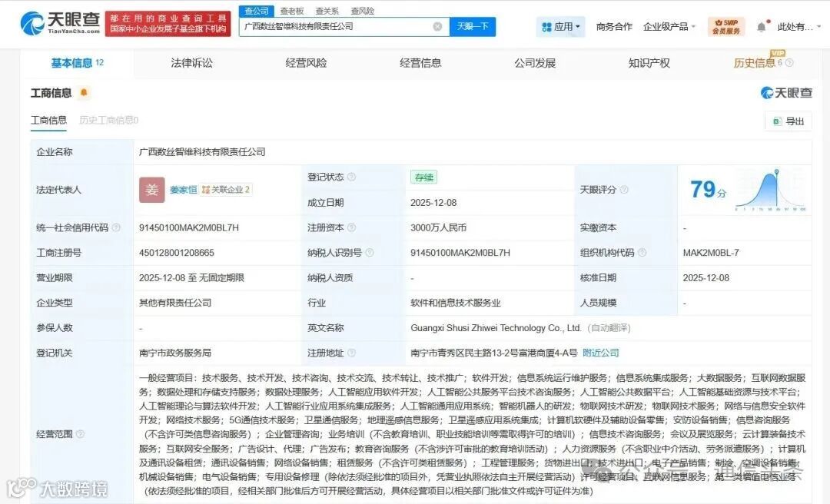Open the user account menu 此处有…

coord(798,26)
